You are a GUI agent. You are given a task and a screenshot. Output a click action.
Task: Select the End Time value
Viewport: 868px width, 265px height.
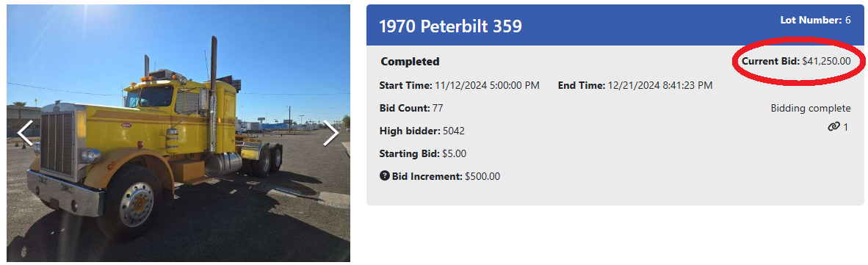tap(660, 86)
